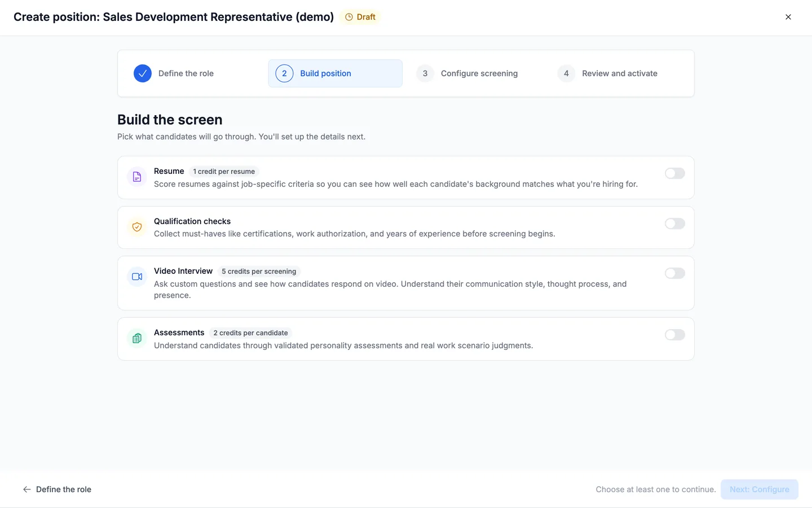Image resolution: width=812 pixels, height=508 pixels.
Task: Click the Resume document icon
Action: (137, 177)
